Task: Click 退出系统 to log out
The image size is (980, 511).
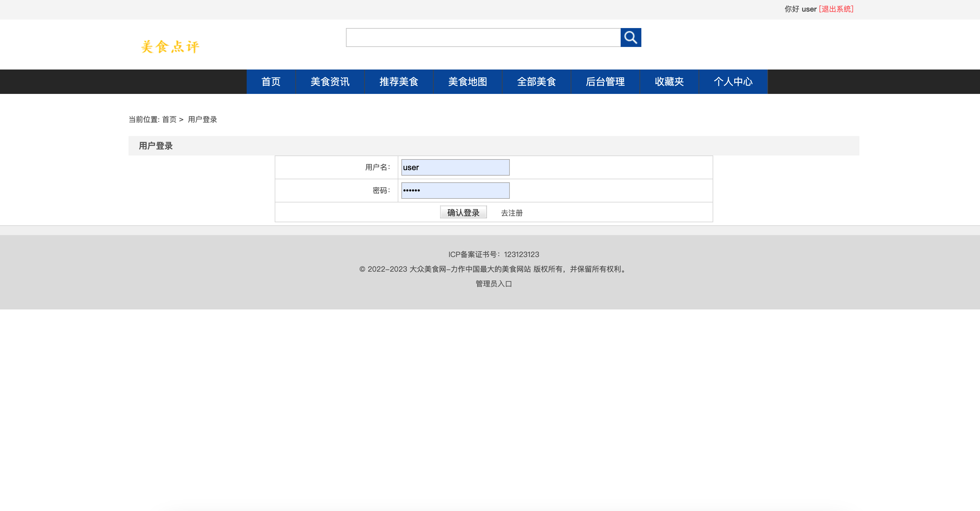Action: [836, 9]
